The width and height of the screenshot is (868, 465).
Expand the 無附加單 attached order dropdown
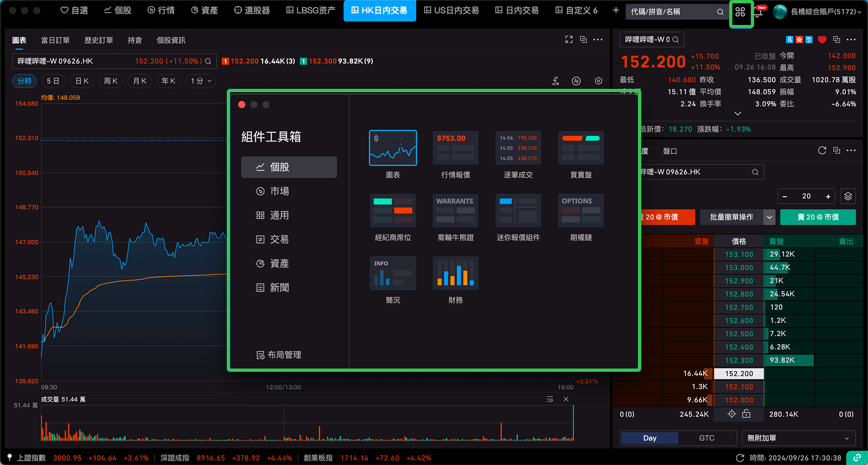(797, 438)
